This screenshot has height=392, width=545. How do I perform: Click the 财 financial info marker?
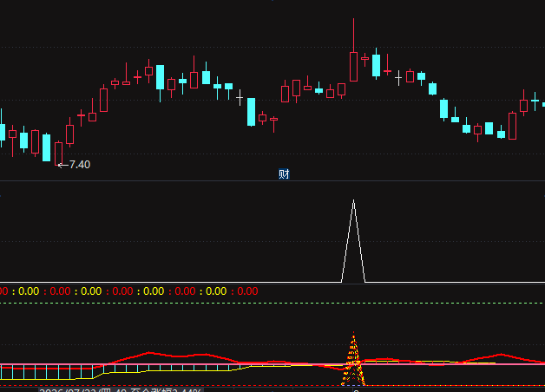pyautogui.click(x=284, y=174)
